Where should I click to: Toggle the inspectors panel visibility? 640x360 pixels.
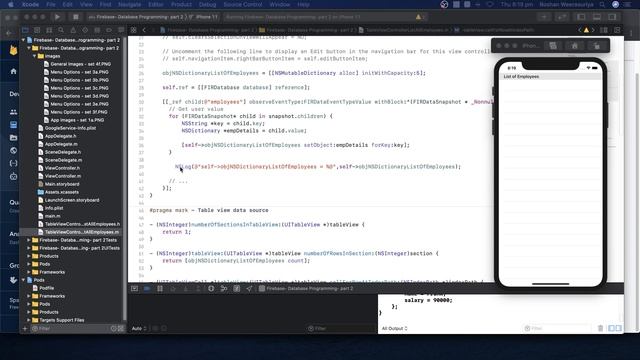(x=612, y=17)
